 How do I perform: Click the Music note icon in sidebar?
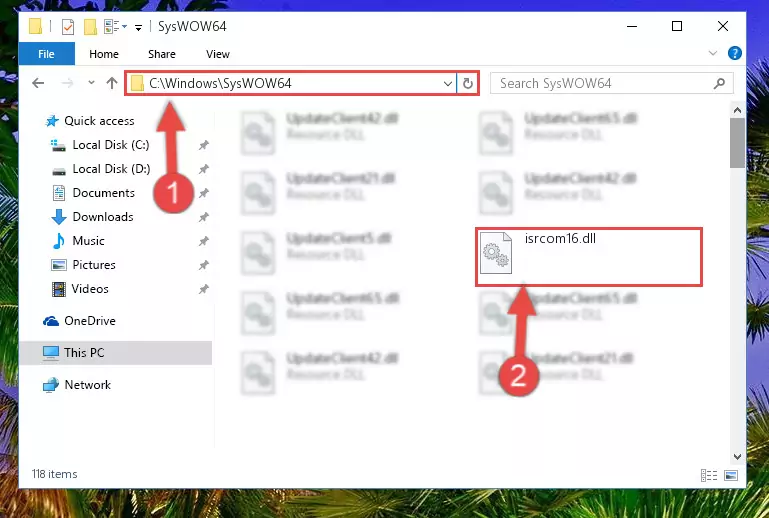pos(58,241)
